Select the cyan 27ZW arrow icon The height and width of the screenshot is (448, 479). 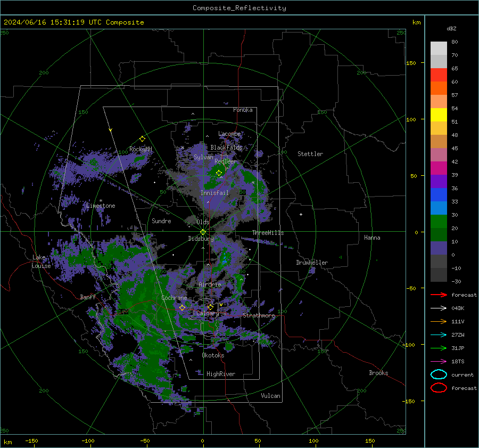439,335
